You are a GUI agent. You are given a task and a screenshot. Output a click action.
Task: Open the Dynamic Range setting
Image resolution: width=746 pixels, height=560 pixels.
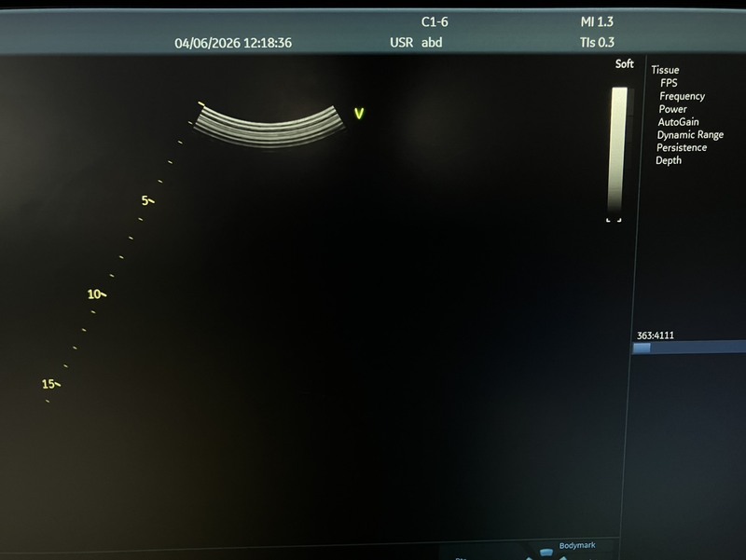click(689, 135)
